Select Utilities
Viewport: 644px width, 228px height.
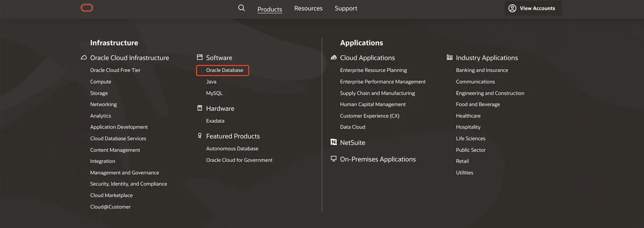tap(465, 173)
